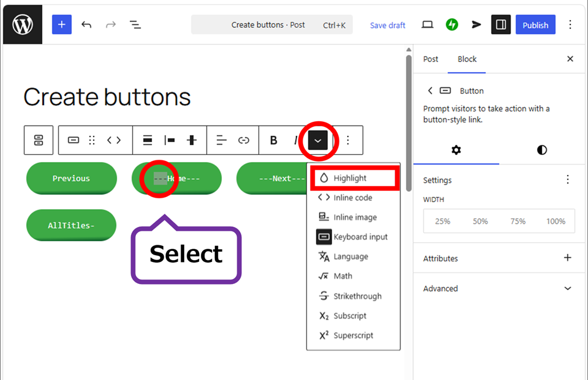Choose Keyboard input from the menu
The width and height of the screenshot is (588, 380).
point(353,237)
